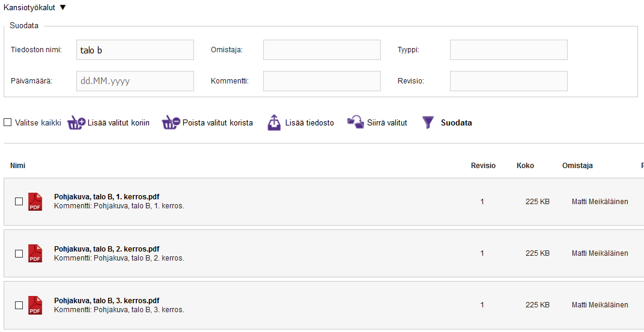Click the add-to-basket icon for Lisää valitut koriin

tap(76, 122)
